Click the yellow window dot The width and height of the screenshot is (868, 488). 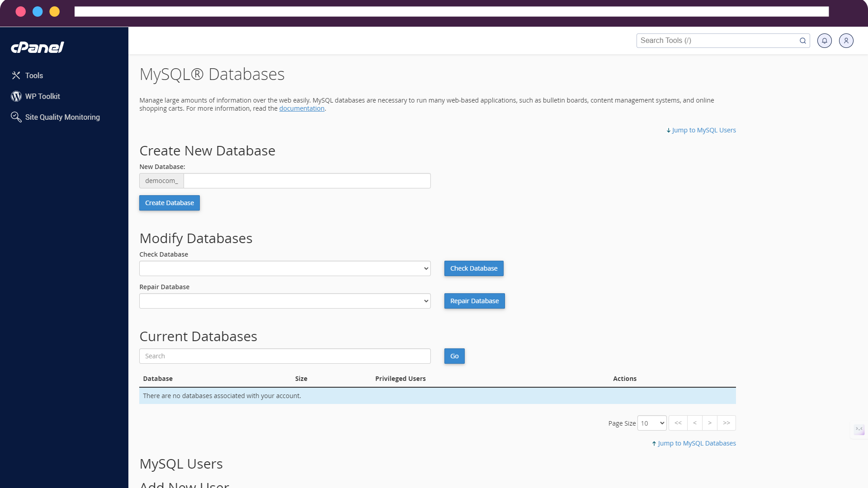click(55, 11)
